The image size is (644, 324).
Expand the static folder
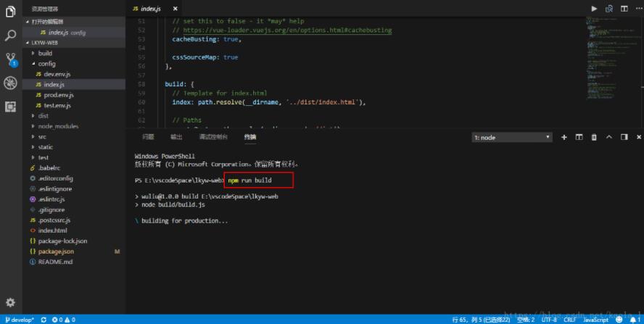[74, 147]
